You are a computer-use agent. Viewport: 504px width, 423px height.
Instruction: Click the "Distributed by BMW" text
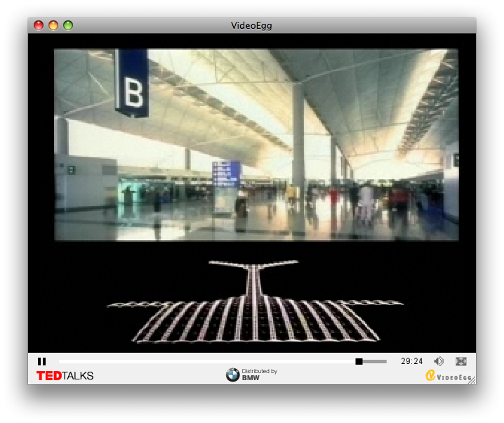[x=259, y=375]
